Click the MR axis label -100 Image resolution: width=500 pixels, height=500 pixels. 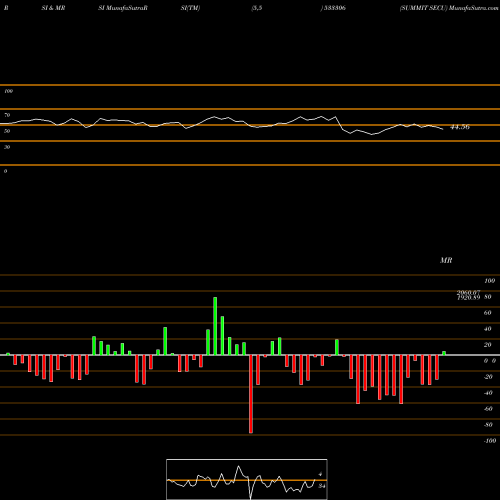[490, 441]
